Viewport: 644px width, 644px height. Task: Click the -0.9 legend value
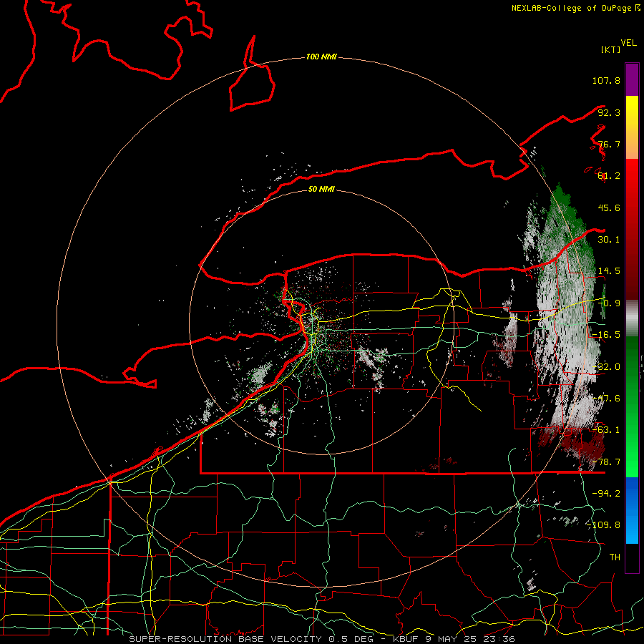[609, 303]
